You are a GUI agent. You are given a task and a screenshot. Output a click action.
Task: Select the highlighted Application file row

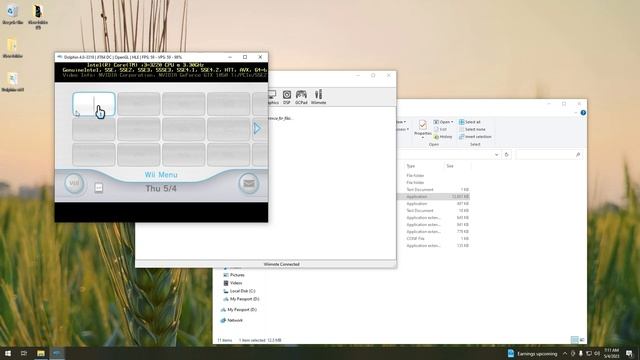point(433,196)
